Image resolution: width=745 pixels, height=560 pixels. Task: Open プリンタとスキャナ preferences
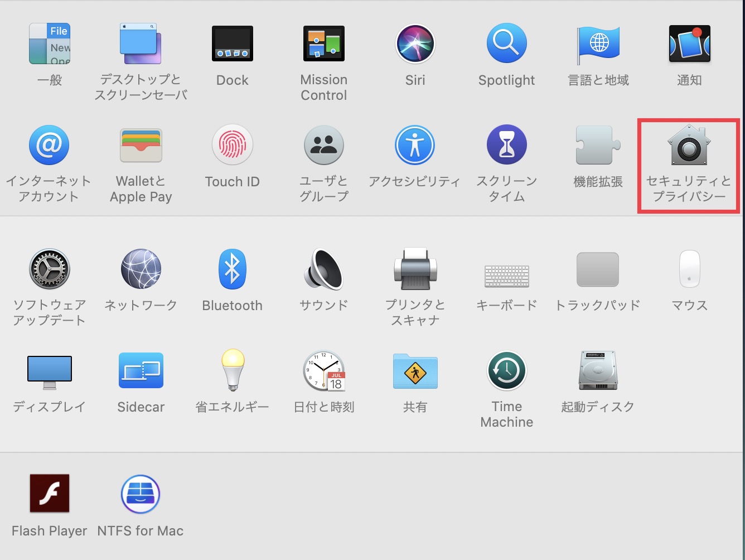click(415, 269)
